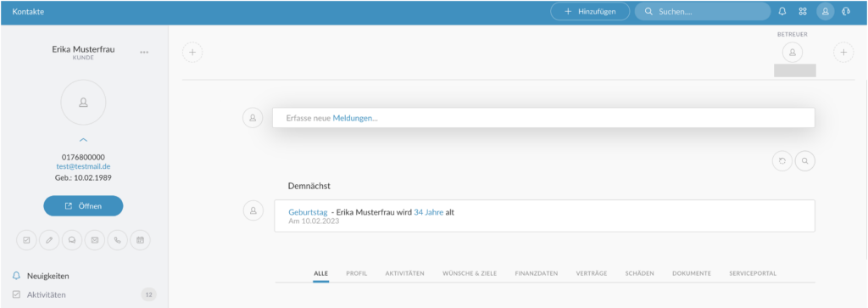Click the support headset icon

(x=845, y=12)
